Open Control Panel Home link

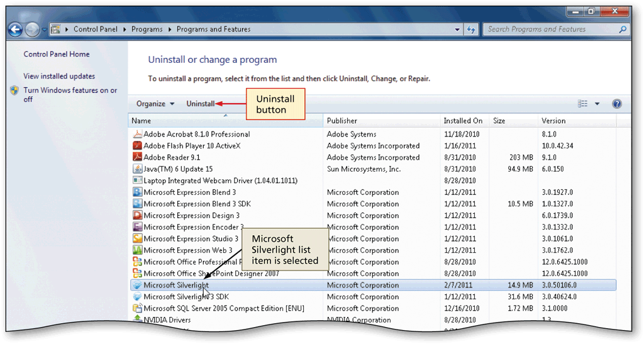click(x=56, y=54)
